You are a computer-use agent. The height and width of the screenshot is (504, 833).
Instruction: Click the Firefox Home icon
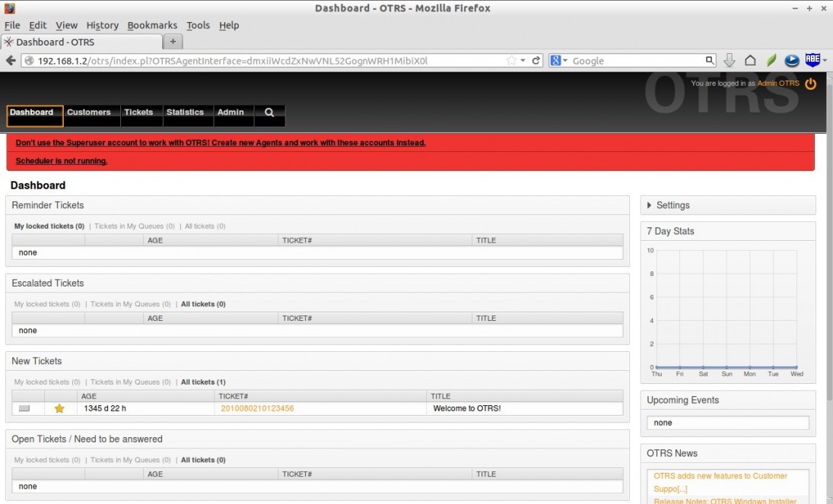(750, 60)
